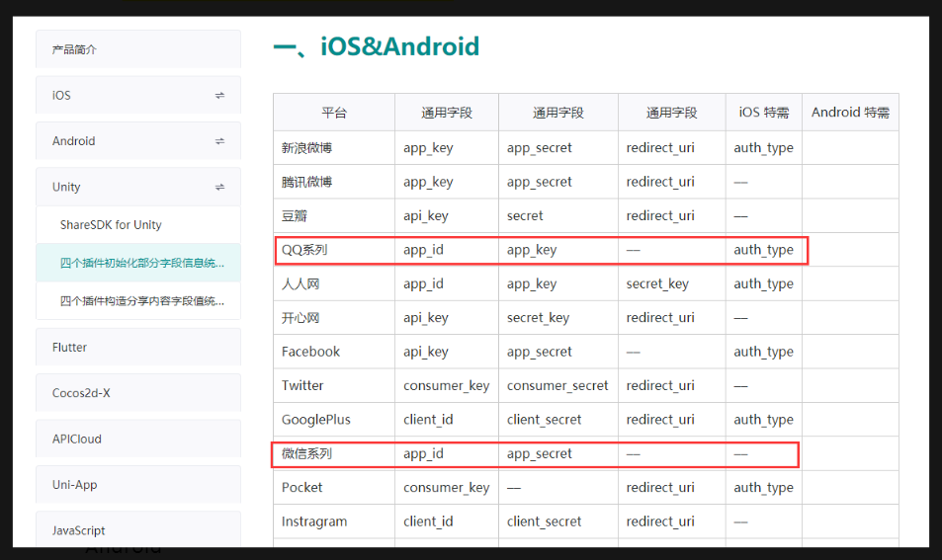The height and width of the screenshot is (560, 942).
Task: Click the 一、iOS&Android heading
Action: click(376, 46)
